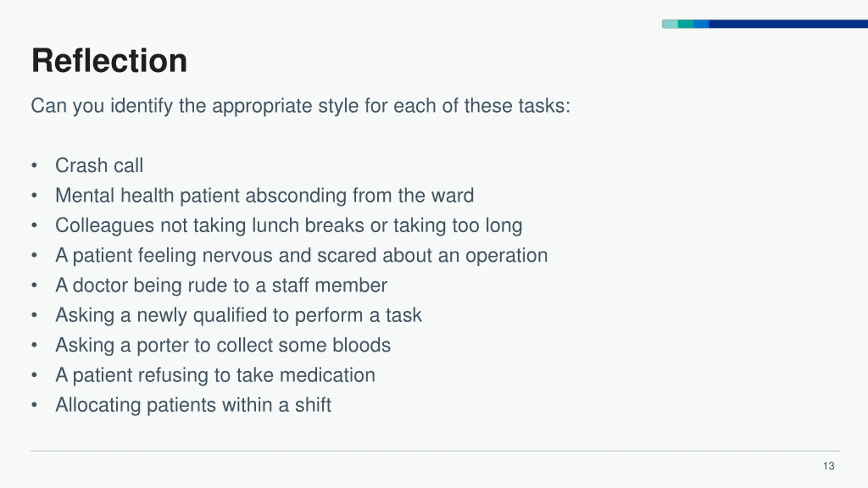Click the medium teal segment of header bar
The height and width of the screenshot is (488, 868).
click(686, 24)
